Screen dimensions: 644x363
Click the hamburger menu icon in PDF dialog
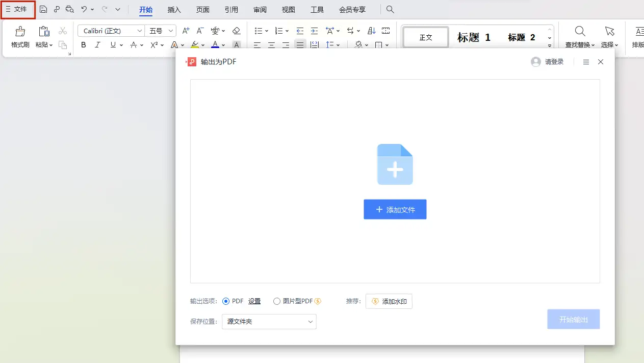tap(586, 62)
